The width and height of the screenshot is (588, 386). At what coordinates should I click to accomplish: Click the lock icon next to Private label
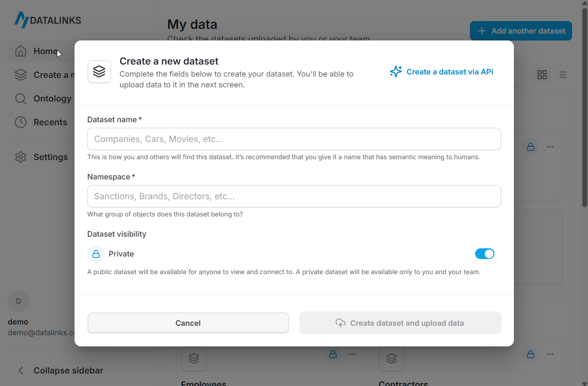(x=96, y=254)
